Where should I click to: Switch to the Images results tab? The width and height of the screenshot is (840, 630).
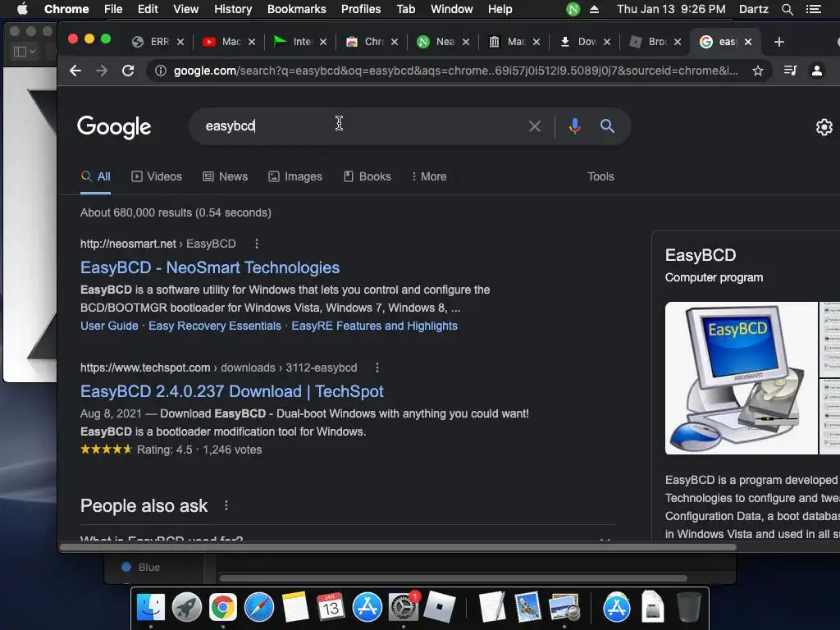click(295, 176)
